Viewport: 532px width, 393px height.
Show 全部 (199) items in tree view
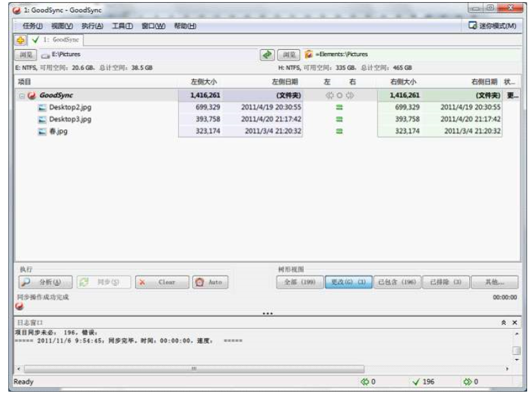pos(300,282)
